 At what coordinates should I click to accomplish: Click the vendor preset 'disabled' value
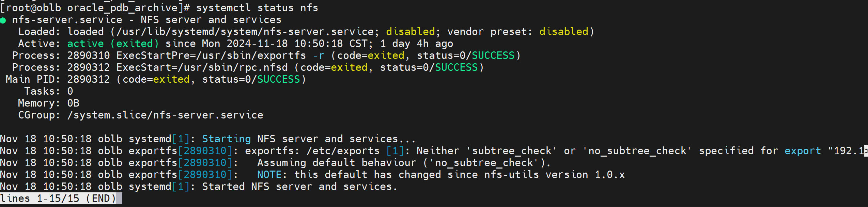pyautogui.click(x=564, y=32)
